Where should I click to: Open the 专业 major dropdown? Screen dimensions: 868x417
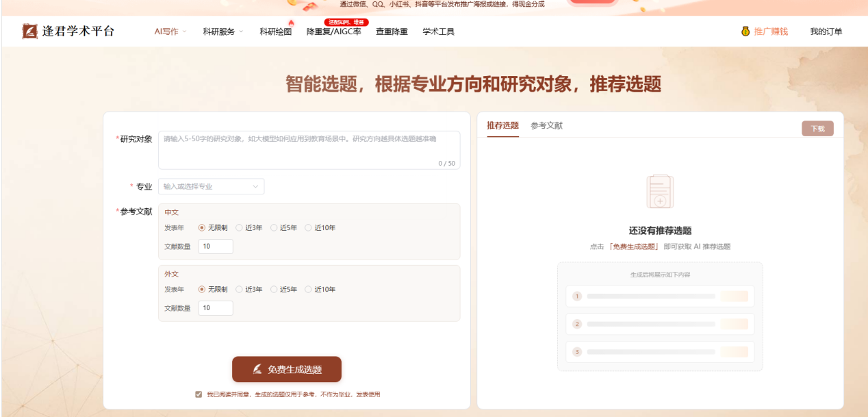click(211, 186)
